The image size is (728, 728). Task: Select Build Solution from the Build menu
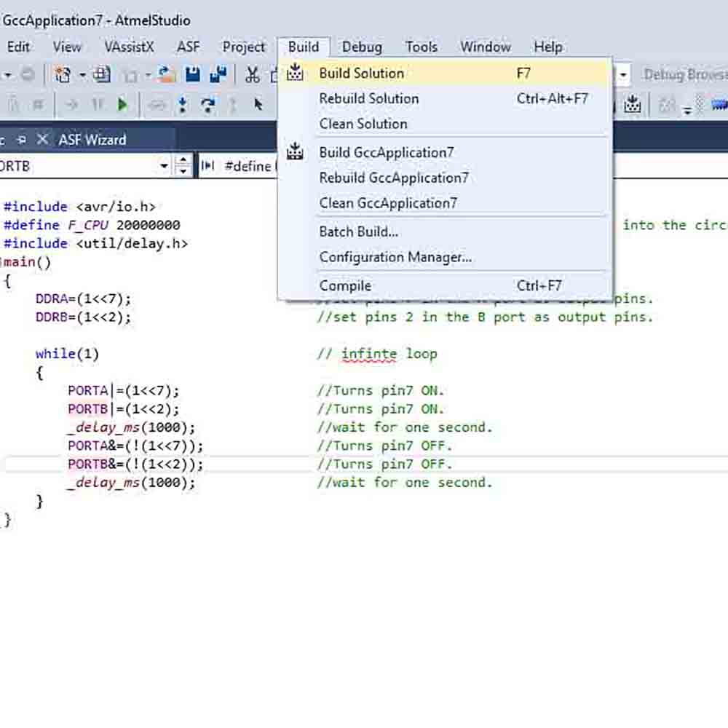pos(361,73)
